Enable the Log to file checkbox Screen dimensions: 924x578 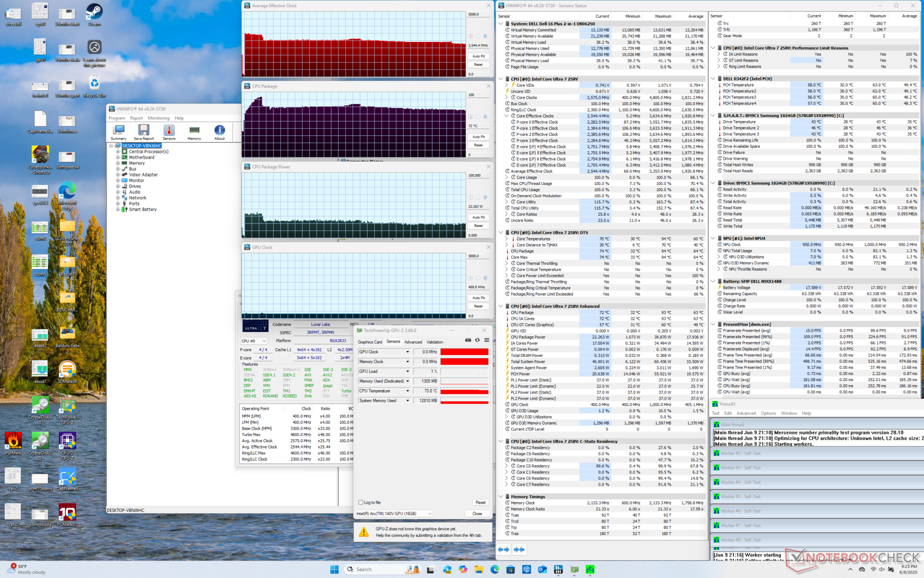(361, 502)
